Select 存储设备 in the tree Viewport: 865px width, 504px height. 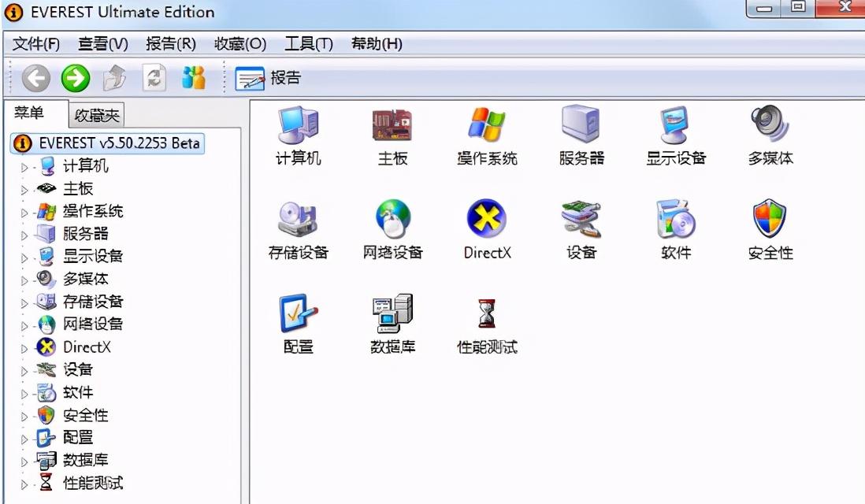93,302
